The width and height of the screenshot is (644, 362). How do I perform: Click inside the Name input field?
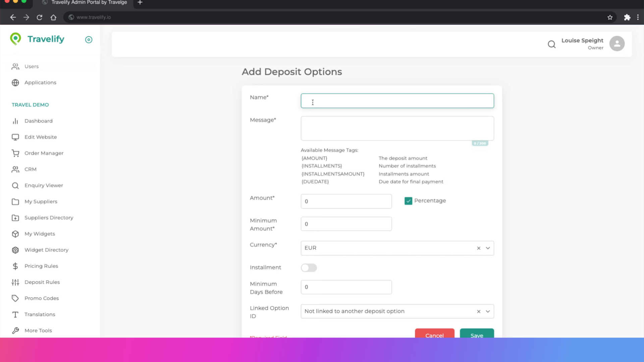coord(397,101)
